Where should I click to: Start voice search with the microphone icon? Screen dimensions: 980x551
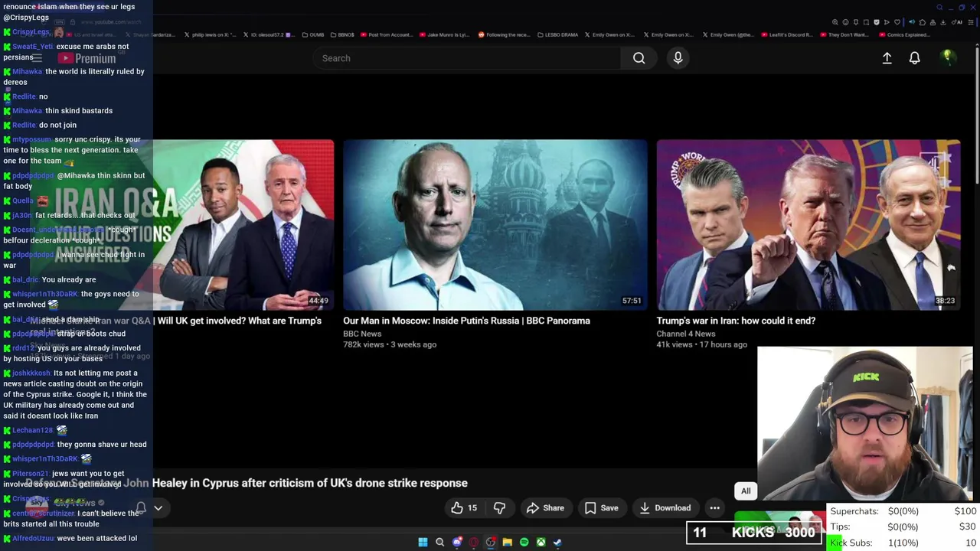(678, 58)
